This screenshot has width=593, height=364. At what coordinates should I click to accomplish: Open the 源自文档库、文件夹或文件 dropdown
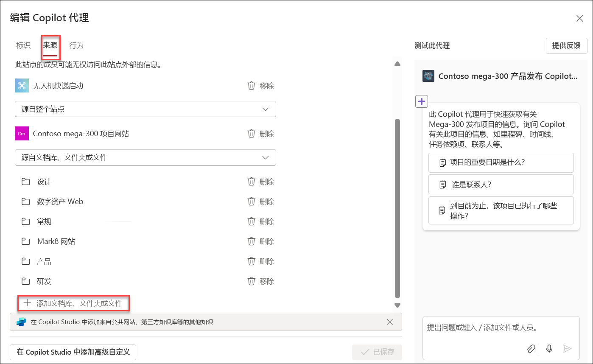[145, 157]
